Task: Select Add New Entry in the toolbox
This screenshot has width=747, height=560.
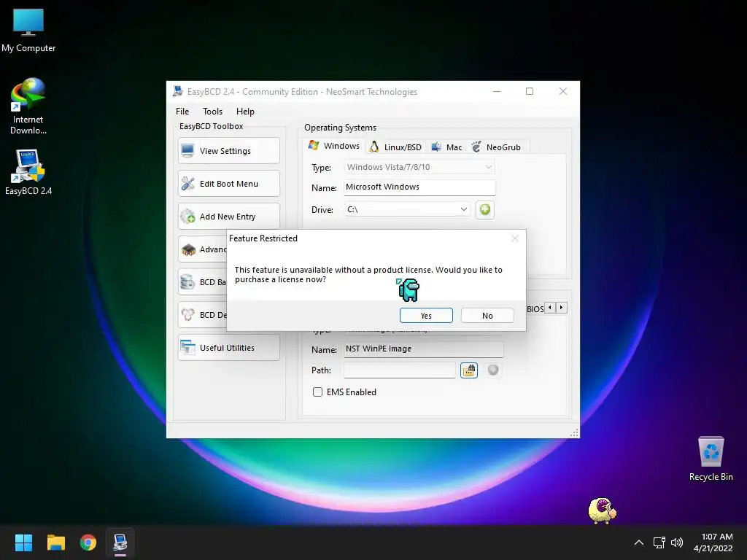Action: 228,216
